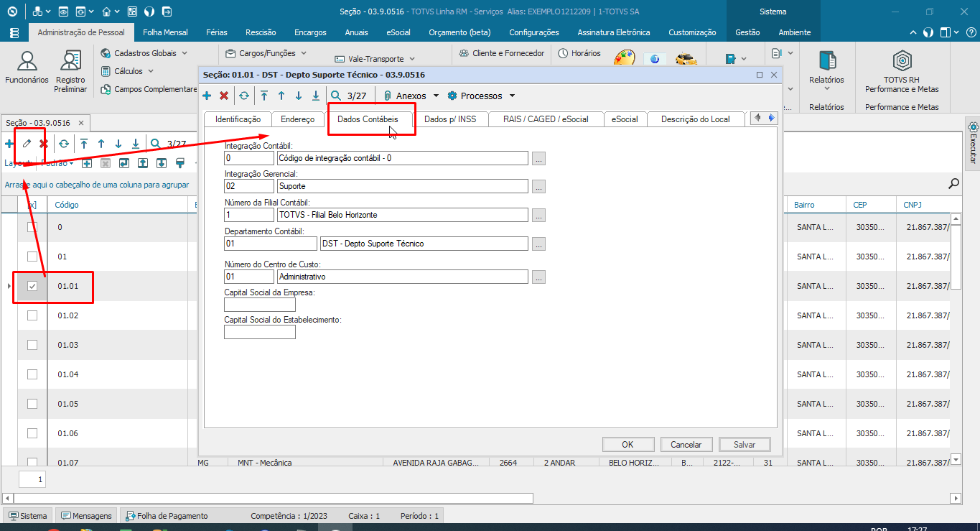Click the Integração Gerencial code field
Screen dimensions: 980x531
pyautogui.click(x=249, y=186)
